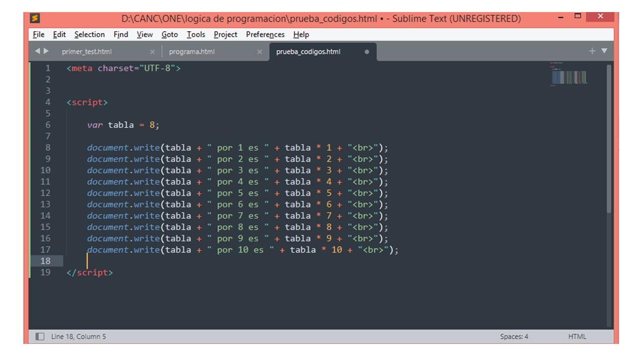Click line number 19 in gutter

(45, 273)
